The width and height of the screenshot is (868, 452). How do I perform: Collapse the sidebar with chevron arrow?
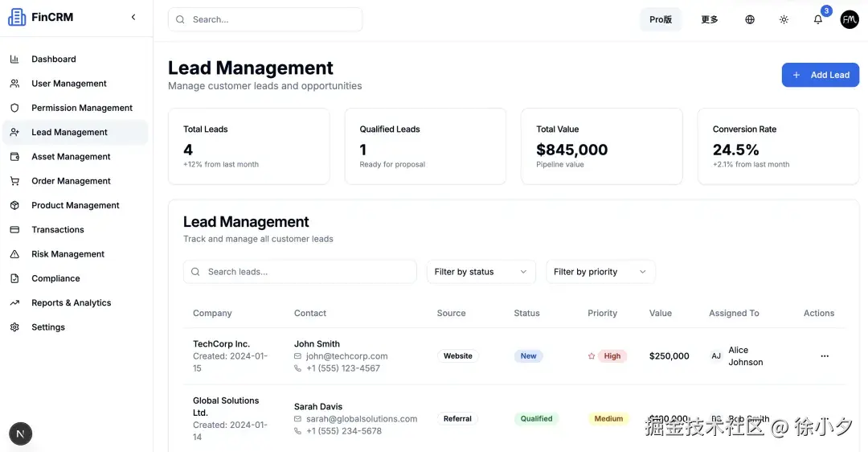pyautogui.click(x=133, y=17)
